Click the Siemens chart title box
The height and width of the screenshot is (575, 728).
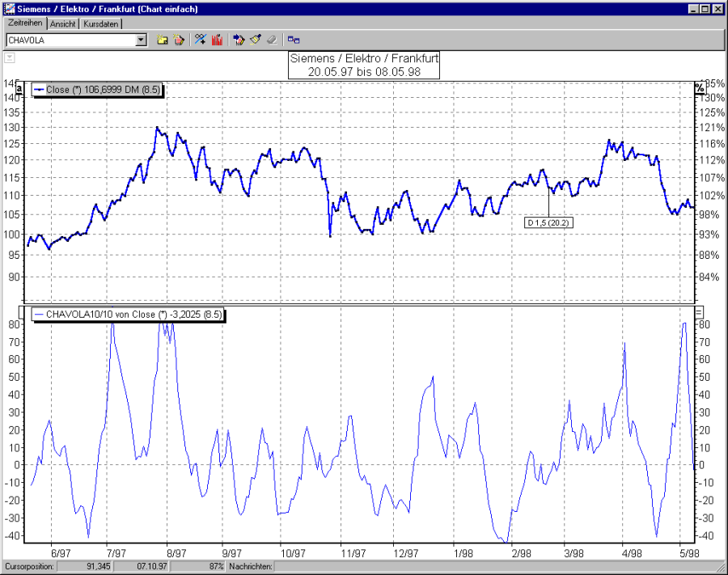(x=363, y=66)
